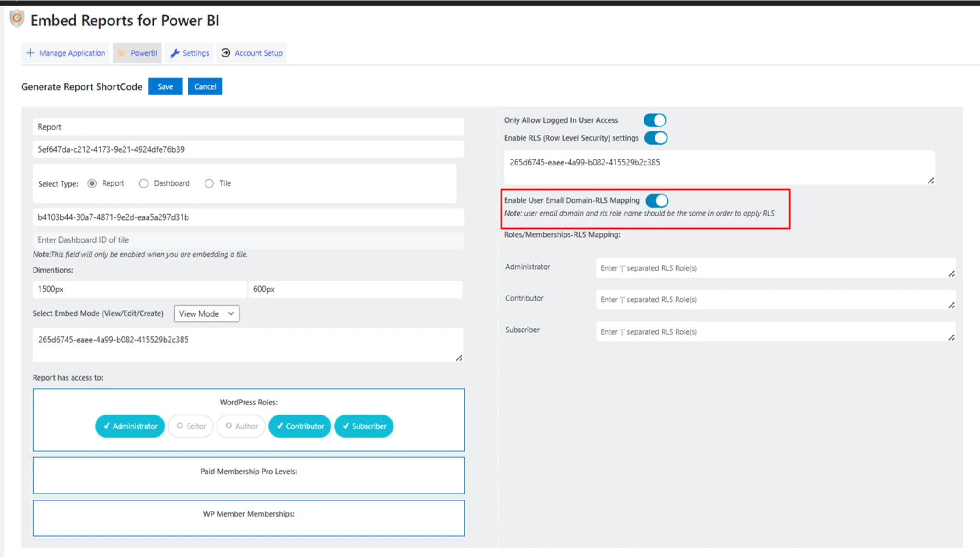
Task: Click the WordPress Roles label
Action: [249, 402]
